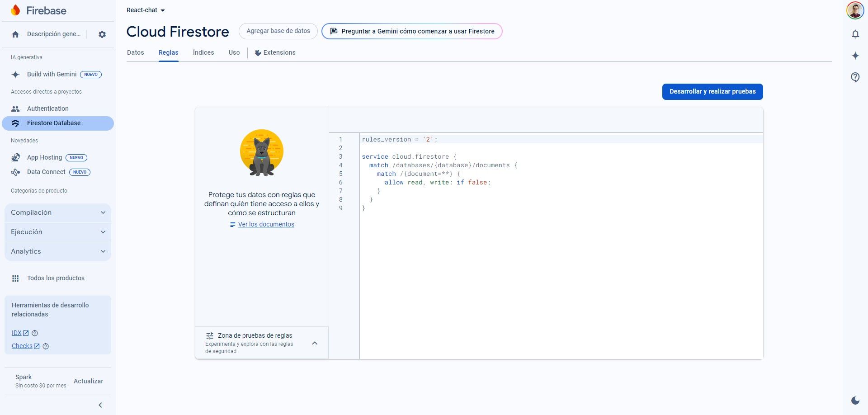
Task: Click the Build with Gemini sparkle icon
Action: pos(15,75)
